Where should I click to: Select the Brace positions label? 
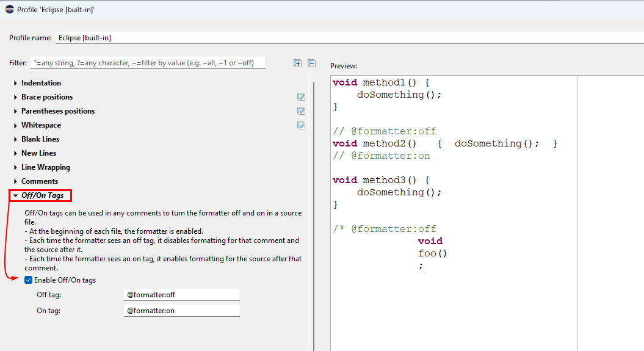(47, 97)
